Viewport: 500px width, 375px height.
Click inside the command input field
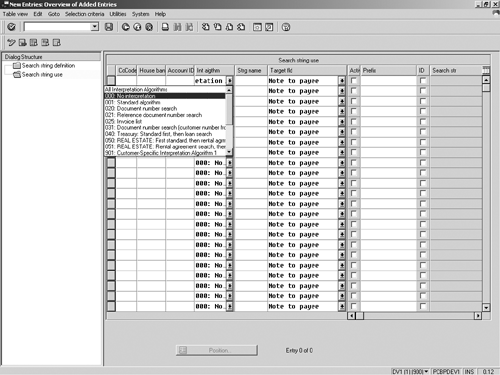click(57, 27)
